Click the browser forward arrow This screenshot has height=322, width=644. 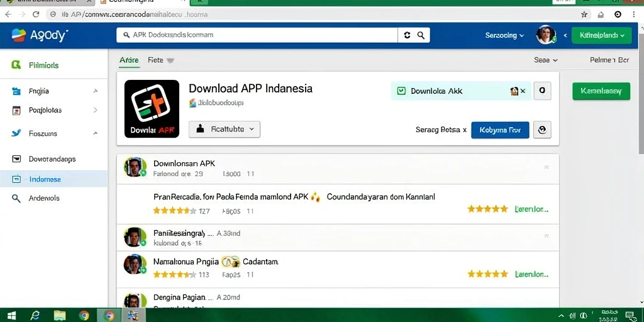click(22, 14)
